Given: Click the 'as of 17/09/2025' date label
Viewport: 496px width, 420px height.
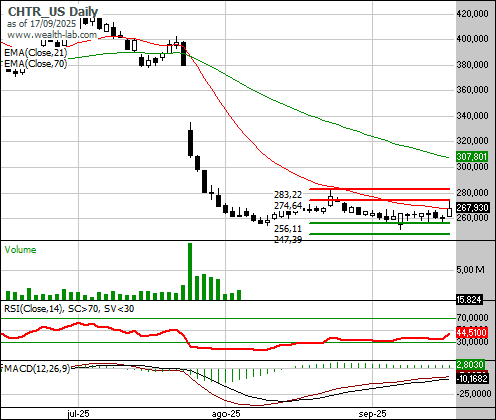Looking at the screenshot, I should pos(41,24).
